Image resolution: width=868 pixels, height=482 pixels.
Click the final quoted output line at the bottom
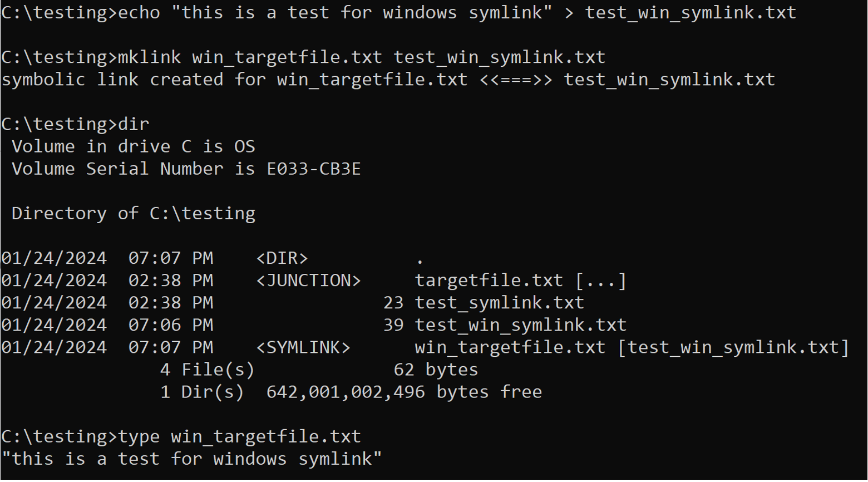(x=191, y=459)
